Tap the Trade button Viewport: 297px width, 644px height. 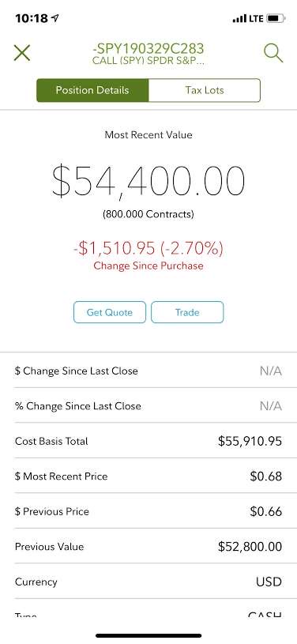point(187,312)
